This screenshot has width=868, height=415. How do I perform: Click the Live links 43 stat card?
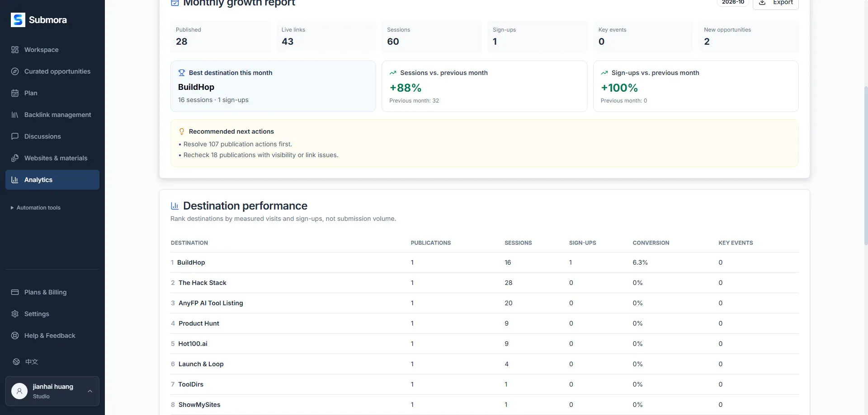coord(326,37)
